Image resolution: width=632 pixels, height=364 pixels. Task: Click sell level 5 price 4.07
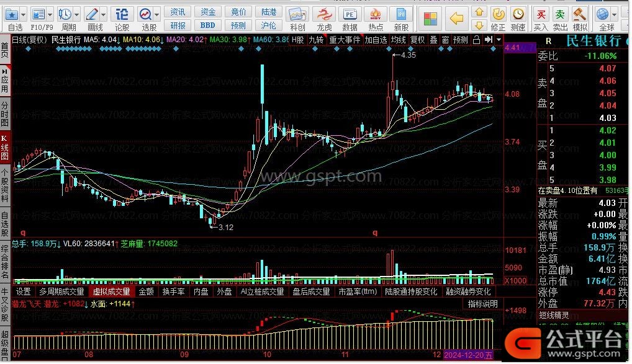(x=607, y=68)
